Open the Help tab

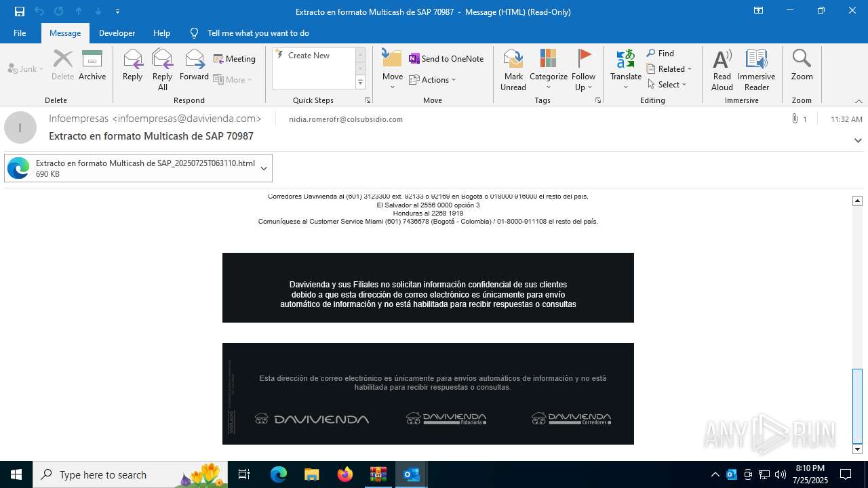tap(161, 33)
